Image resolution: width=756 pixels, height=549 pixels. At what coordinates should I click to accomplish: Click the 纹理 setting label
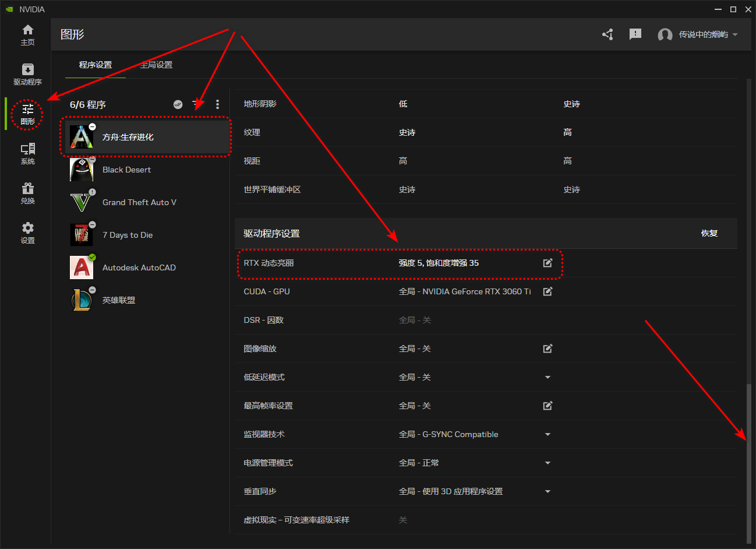pyautogui.click(x=252, y=132)
